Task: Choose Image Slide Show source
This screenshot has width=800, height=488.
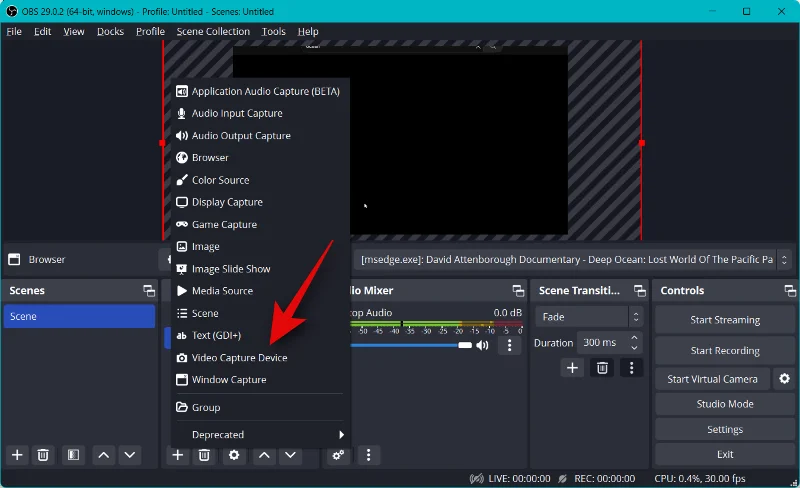Action: tap(260, 269)
